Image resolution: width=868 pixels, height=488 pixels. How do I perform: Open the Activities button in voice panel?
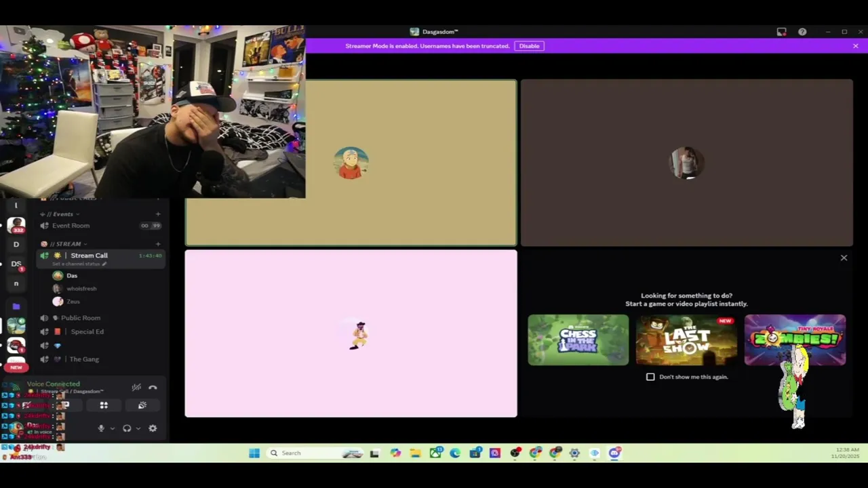coord(104,405)
